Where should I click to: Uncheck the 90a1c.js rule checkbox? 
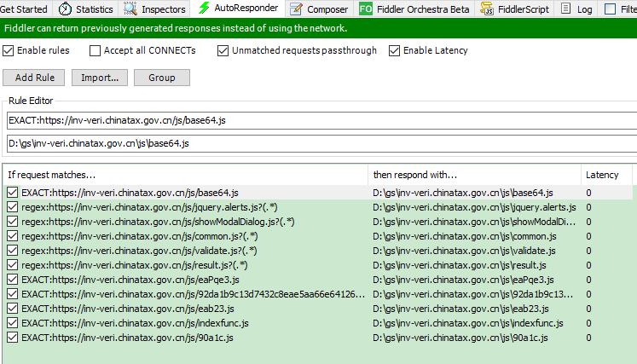(x=13, y=338)
